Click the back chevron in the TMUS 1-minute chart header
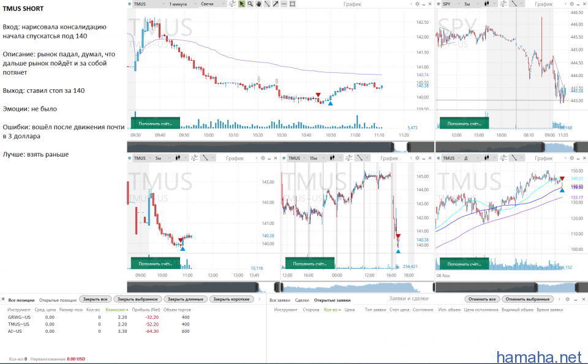The height and width of the screenshot is (364, 588). coord(412,4)
